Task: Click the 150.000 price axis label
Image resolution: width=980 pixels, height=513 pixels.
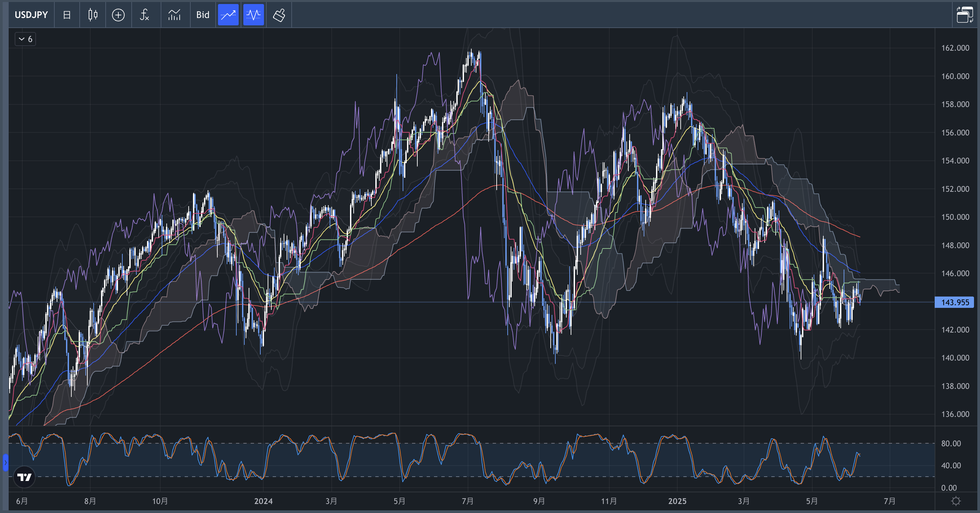Action: 955,217
